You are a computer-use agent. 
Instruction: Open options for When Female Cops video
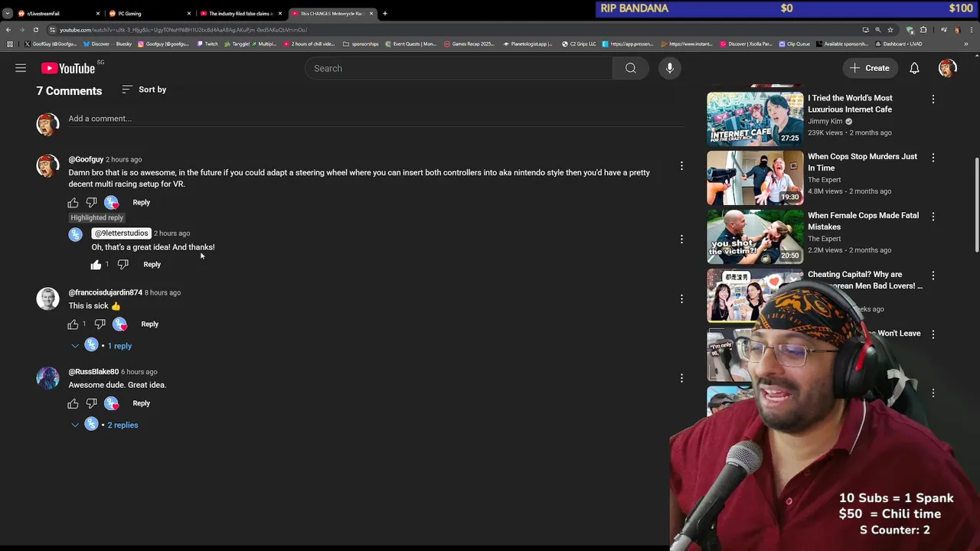coord(933,217)
